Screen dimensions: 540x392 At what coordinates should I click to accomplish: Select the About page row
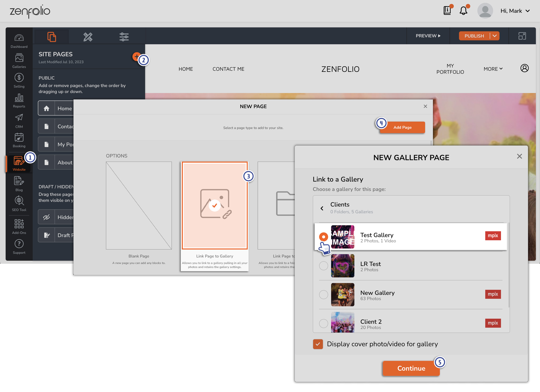tap(56, 162)
